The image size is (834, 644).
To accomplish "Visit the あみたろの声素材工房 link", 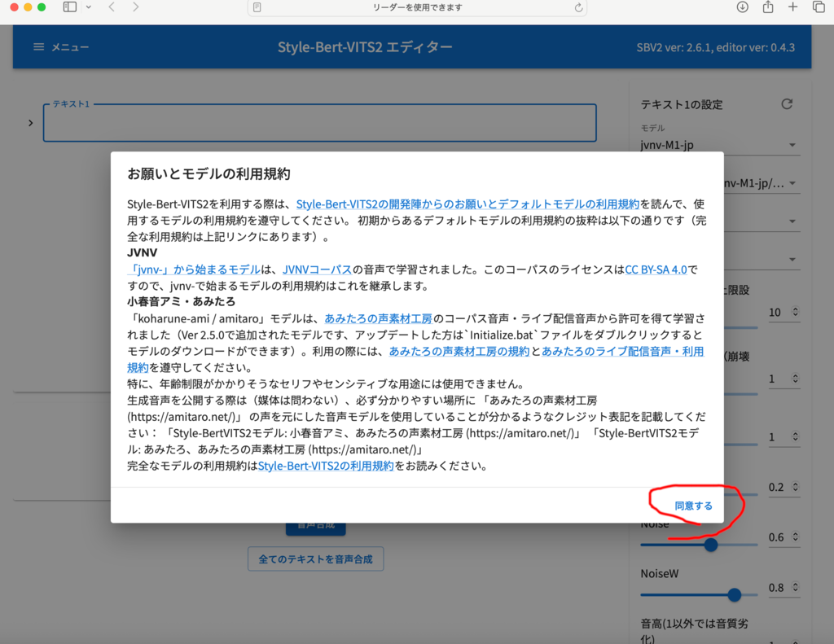I will coord(378,318).
